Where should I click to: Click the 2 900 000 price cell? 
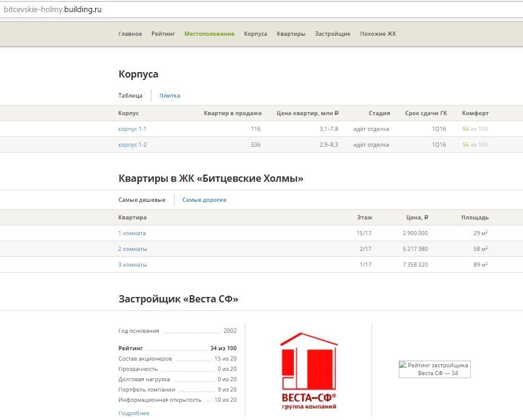tap(415, 233)
